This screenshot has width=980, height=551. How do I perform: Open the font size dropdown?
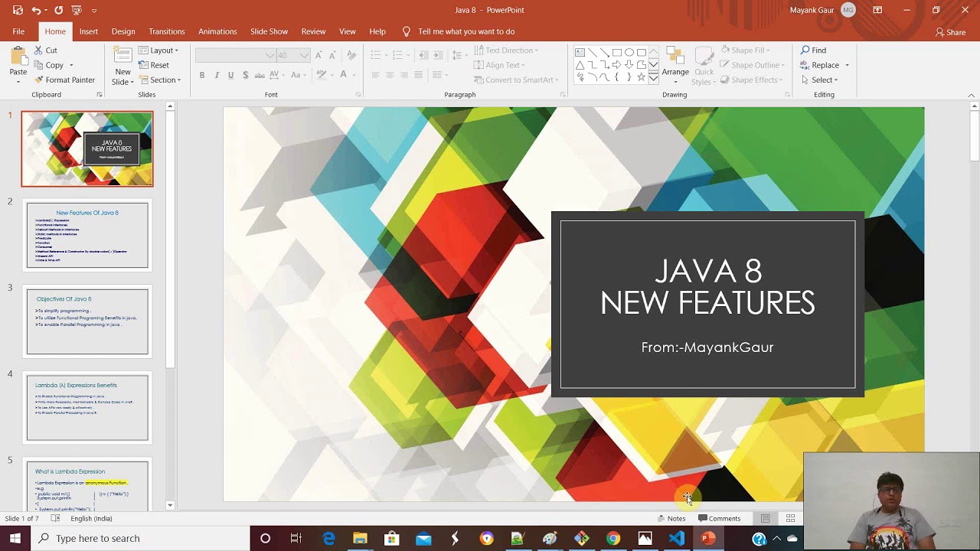305,55
